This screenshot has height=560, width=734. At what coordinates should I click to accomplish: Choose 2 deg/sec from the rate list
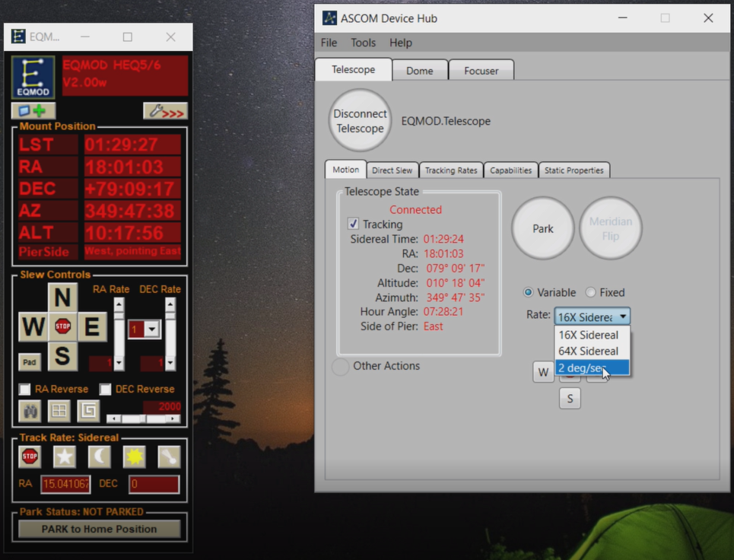pyautogui.click(x=593, y=367)
